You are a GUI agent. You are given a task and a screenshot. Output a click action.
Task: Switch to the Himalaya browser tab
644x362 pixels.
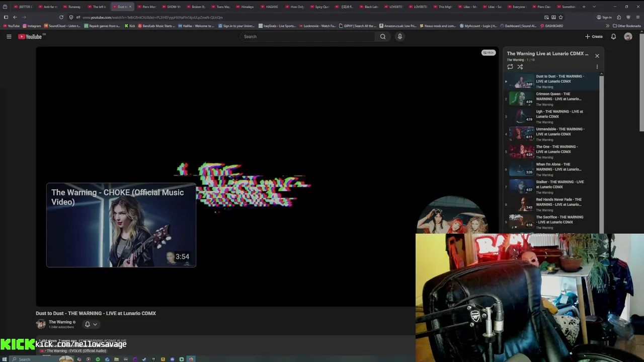tap(246, 7)
